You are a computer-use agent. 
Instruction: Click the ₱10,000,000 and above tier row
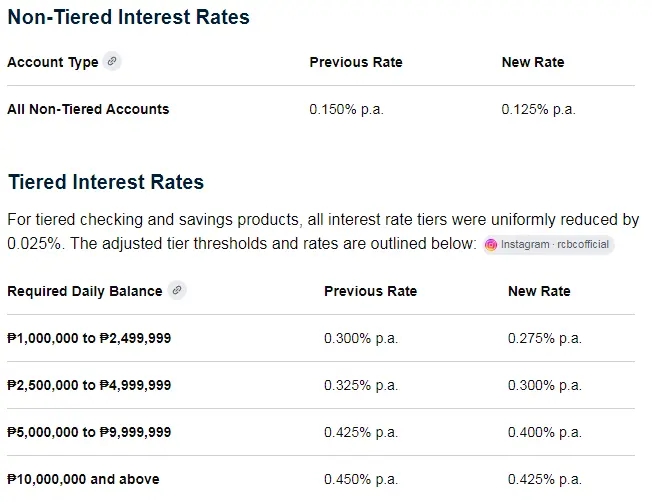[x=321, y=479]
